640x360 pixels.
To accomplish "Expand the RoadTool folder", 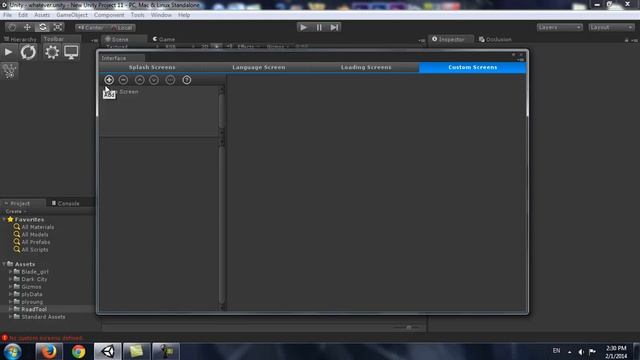I will 11,309.
